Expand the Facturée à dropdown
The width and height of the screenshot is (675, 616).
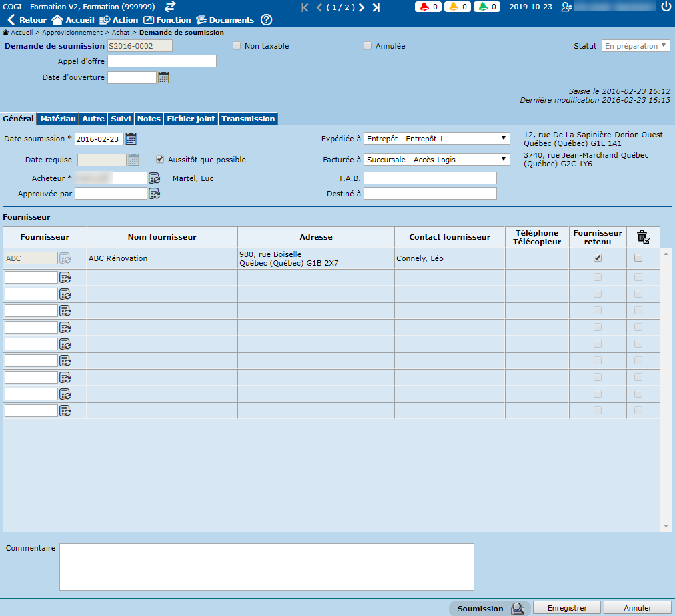click(437, 159)
